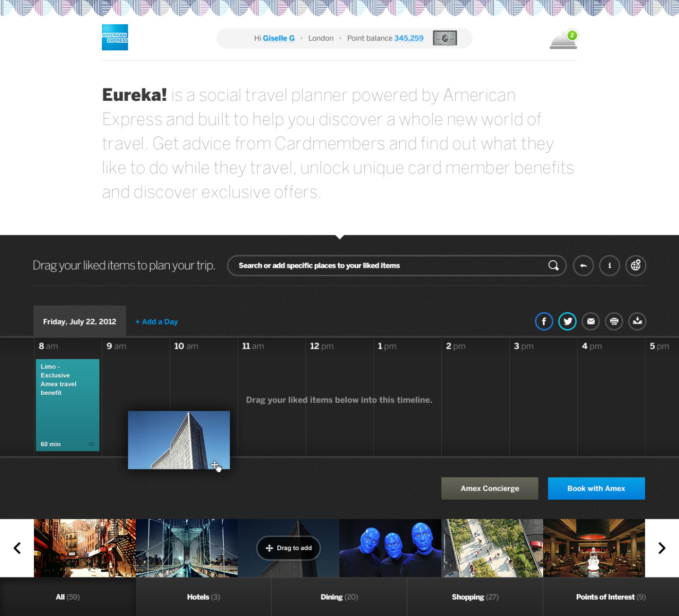Click the + Add a Day link
This screenshot has width=679, height=616.
[x=156, y=322]
